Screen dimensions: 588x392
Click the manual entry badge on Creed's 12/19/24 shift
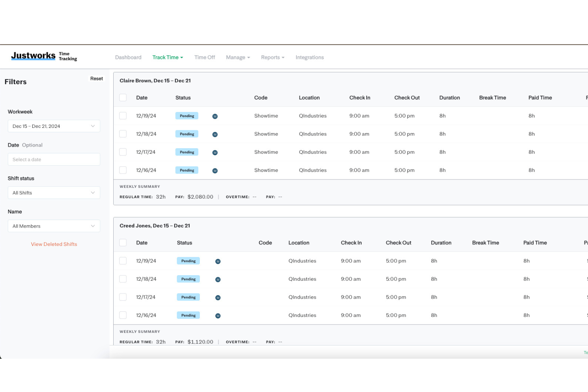tap(218, 261)
